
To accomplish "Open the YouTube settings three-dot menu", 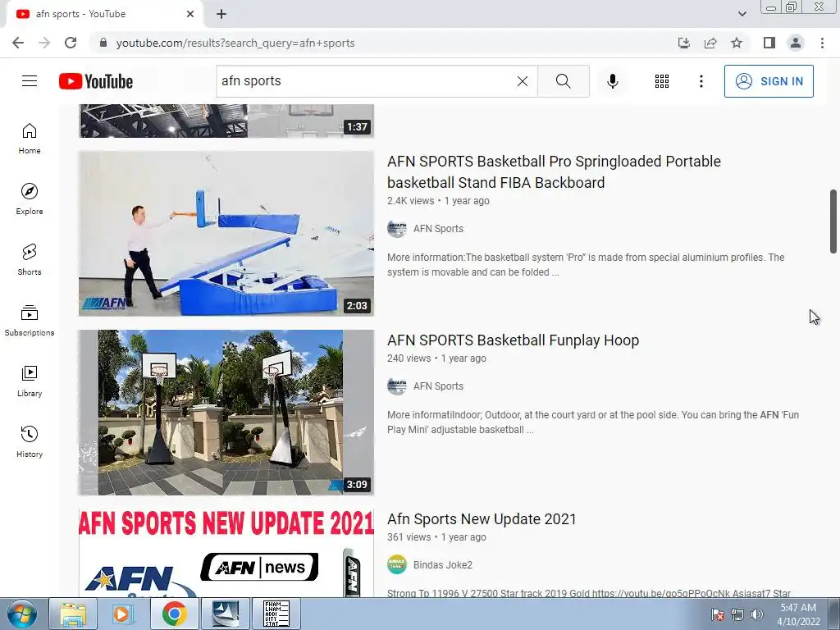I will pyautogui.click(x=701, y=81).
